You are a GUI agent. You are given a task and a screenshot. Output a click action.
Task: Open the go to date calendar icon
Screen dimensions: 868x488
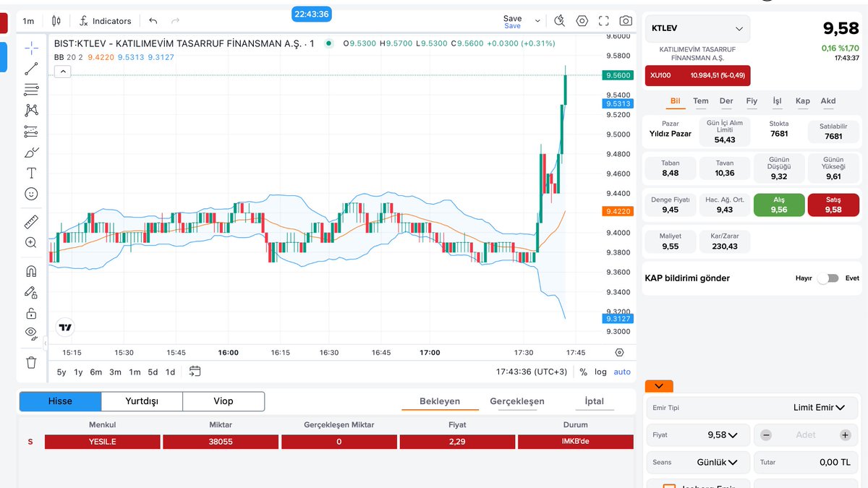(195, 372)
